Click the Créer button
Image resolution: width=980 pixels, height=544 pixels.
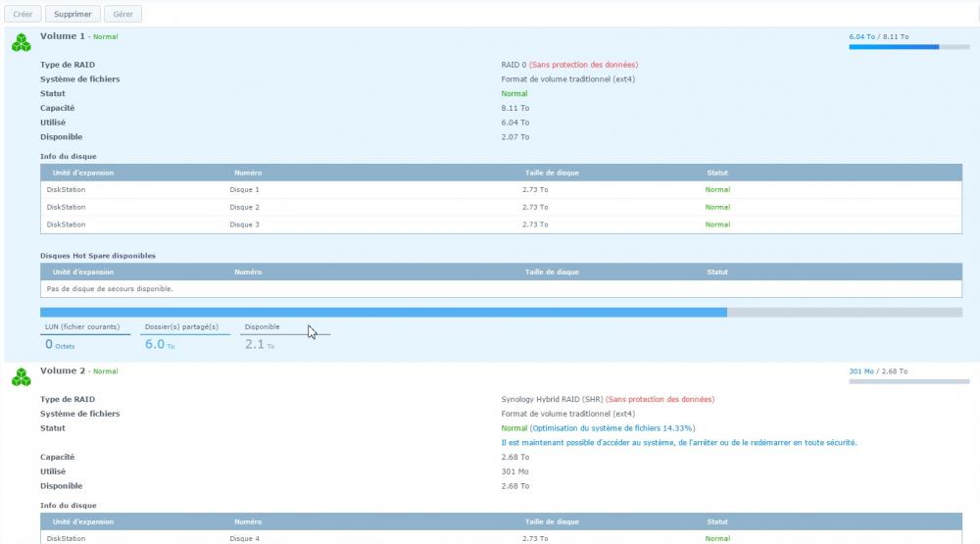22,15
